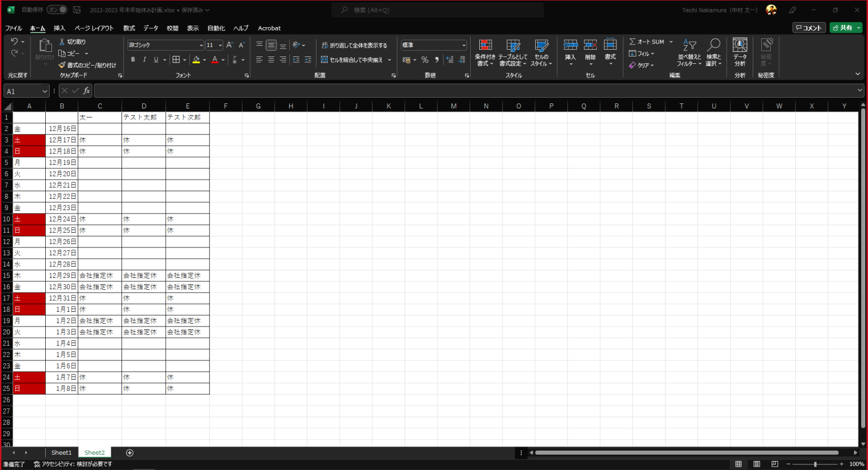Click the Format Painter brush icon
This screenshot has height=470, width=868.
point(62,66)
